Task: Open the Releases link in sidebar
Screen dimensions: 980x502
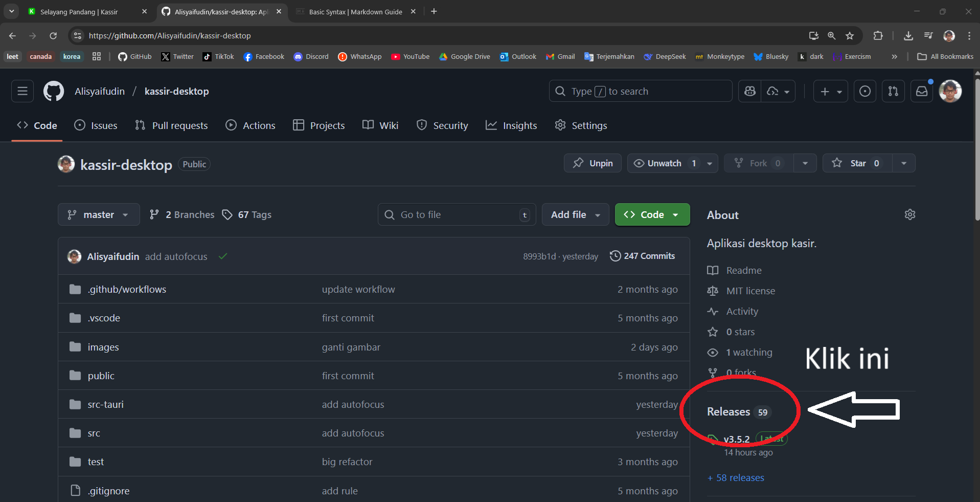Action: (728, 412)
